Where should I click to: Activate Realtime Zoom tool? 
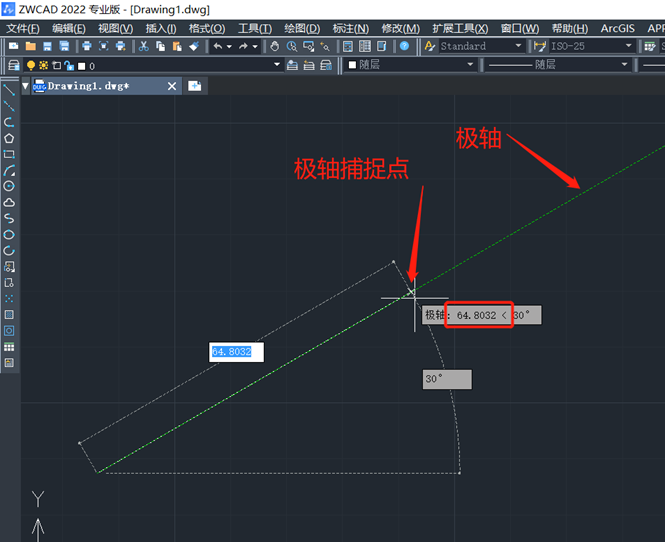tap(292, 46)
